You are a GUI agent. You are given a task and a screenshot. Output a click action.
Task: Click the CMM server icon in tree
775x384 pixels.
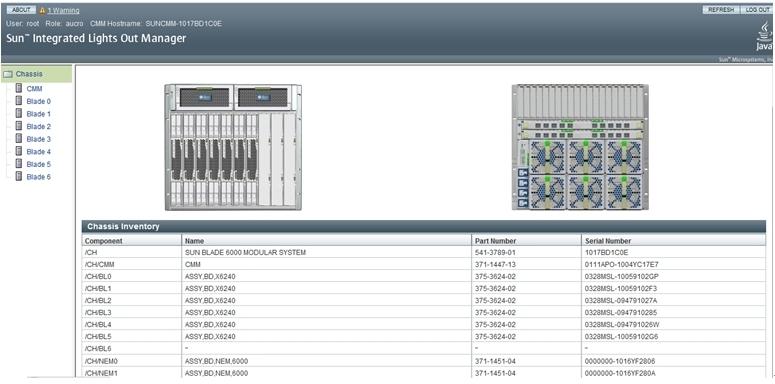coord(19,88)
